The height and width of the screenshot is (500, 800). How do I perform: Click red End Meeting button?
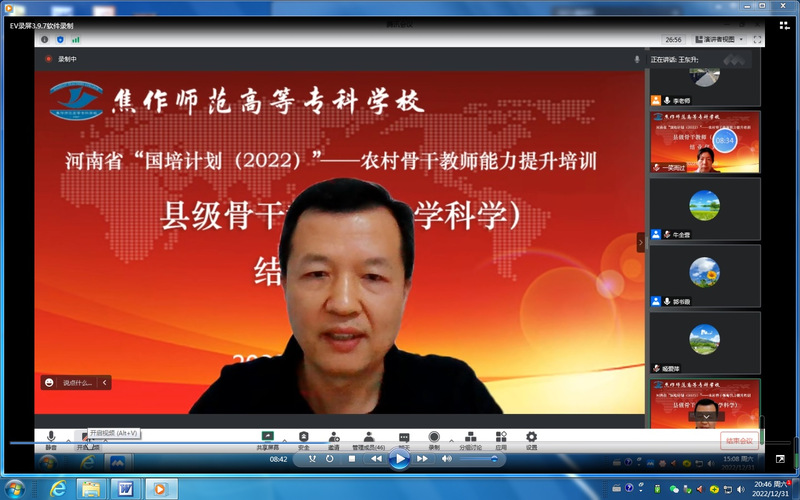(x=738, y=440)
